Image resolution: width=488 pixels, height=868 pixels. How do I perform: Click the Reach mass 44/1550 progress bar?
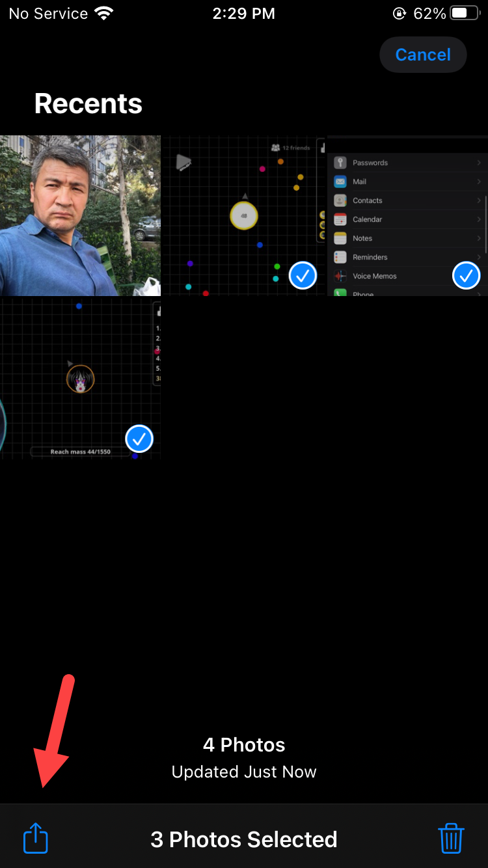click(x=80, y=451)
